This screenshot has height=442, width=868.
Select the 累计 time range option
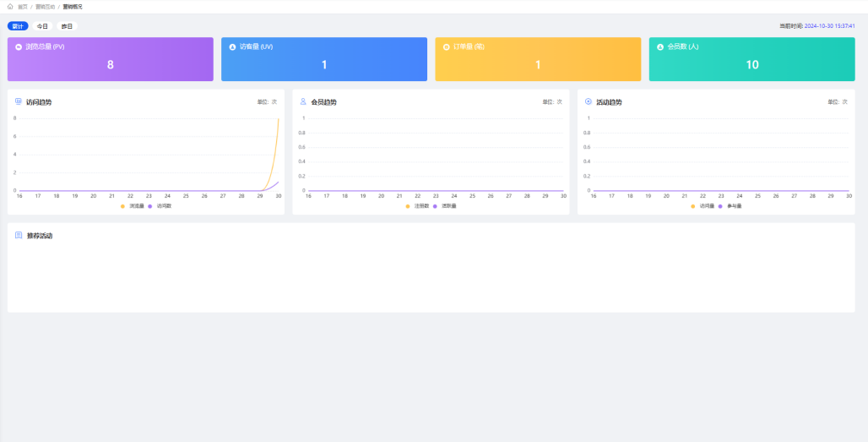tap(19, 26)
